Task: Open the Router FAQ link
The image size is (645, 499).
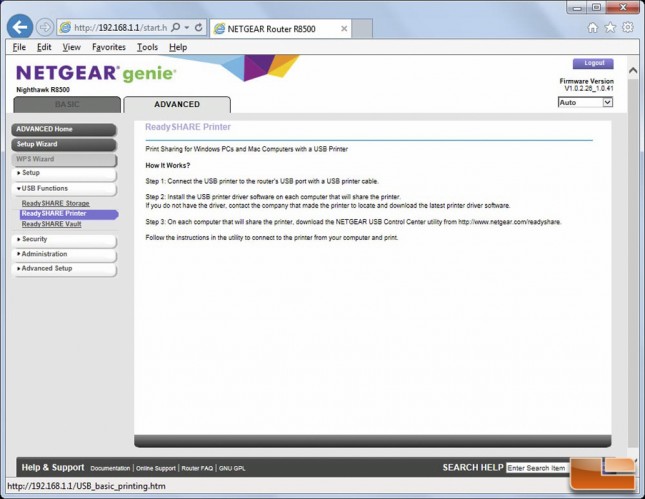Action: [197, 468]
